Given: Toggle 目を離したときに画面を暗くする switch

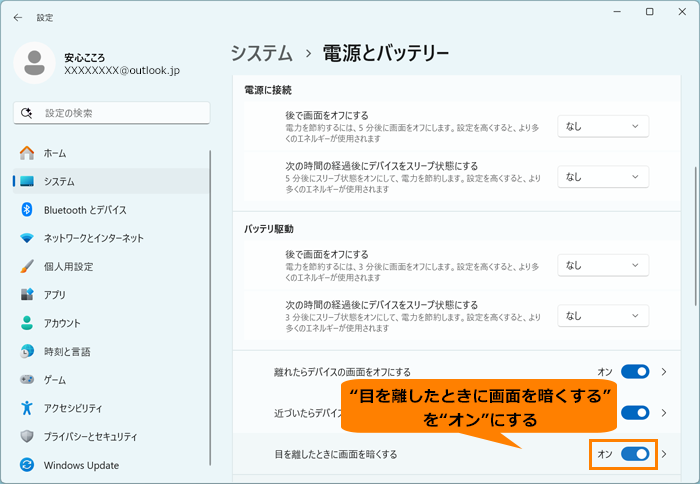Looking at the screenshot, I should click(x=635, y=454).
